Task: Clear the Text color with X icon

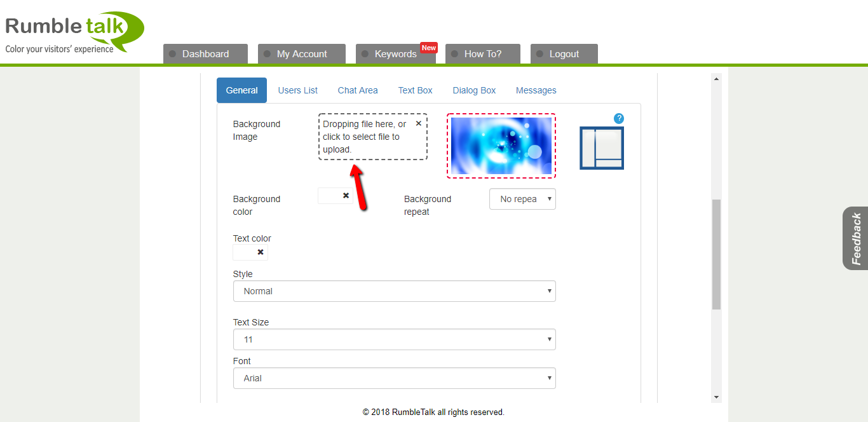Action: pos(261,252)
